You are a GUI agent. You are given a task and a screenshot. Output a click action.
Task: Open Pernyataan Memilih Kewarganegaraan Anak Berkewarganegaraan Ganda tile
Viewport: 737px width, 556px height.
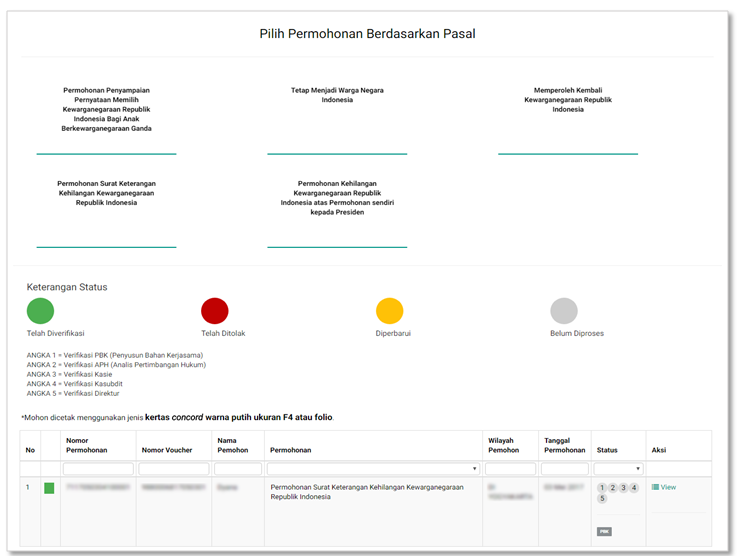click(x=106, y=109)
